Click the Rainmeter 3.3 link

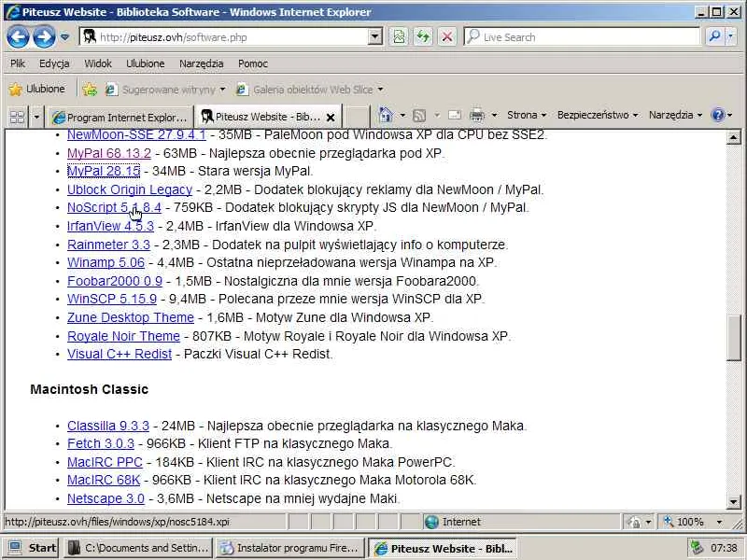point(108,245)
